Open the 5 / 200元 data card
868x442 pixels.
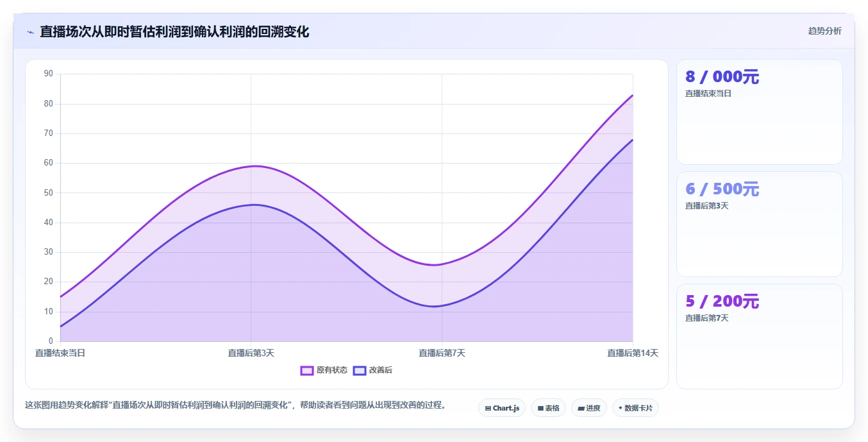[760, 336]
